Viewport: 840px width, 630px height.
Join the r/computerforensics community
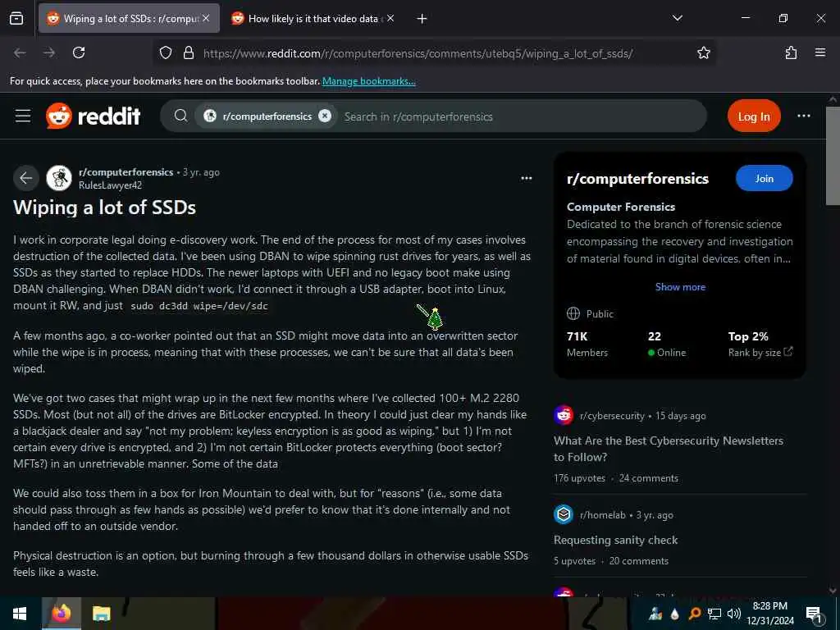click(x=764, y=178)
